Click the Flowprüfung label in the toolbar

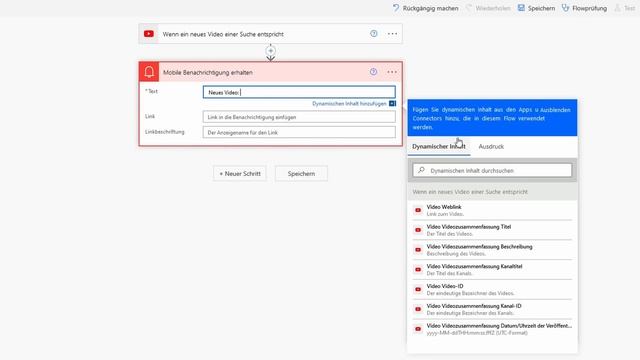tap(589, 8)
